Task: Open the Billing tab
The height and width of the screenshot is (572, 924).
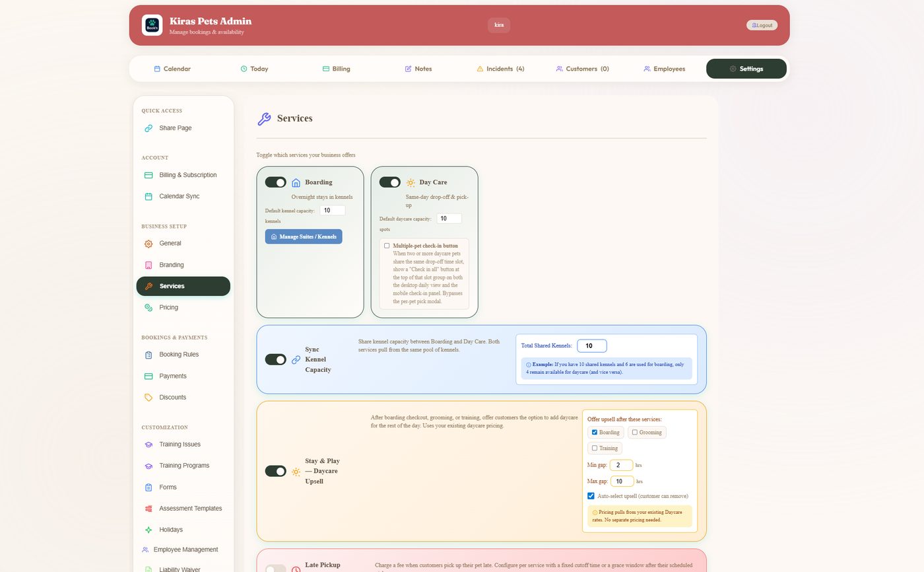Action: tap(336, 69)
